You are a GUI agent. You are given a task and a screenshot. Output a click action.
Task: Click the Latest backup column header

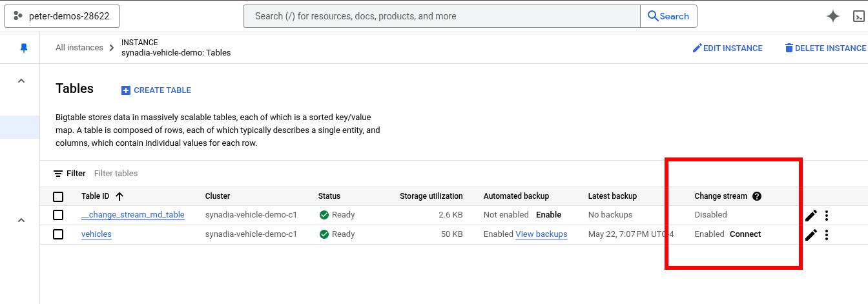pos(612,196)
